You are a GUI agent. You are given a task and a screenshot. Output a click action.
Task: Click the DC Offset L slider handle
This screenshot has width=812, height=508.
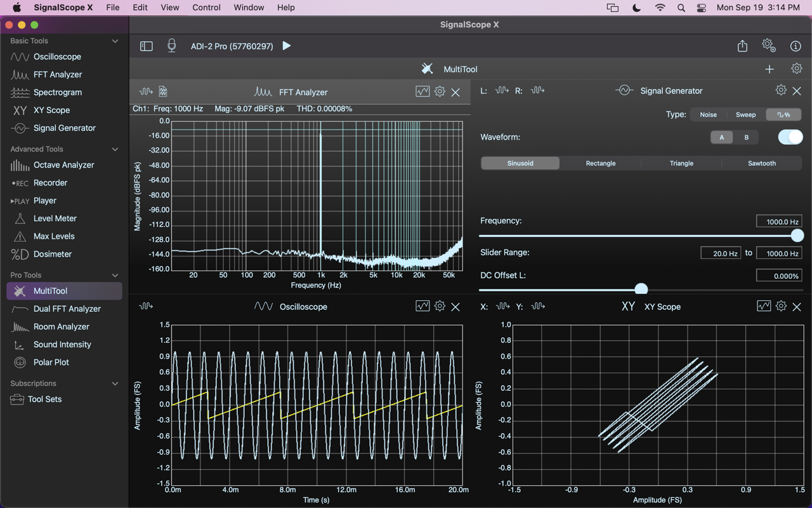pyautogui.click(x=641, y=289)
